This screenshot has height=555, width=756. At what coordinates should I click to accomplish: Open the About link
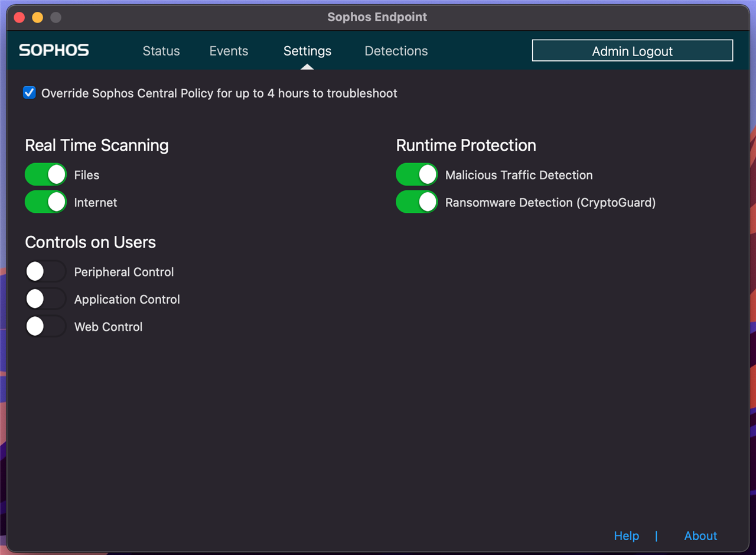coord(700,535)
